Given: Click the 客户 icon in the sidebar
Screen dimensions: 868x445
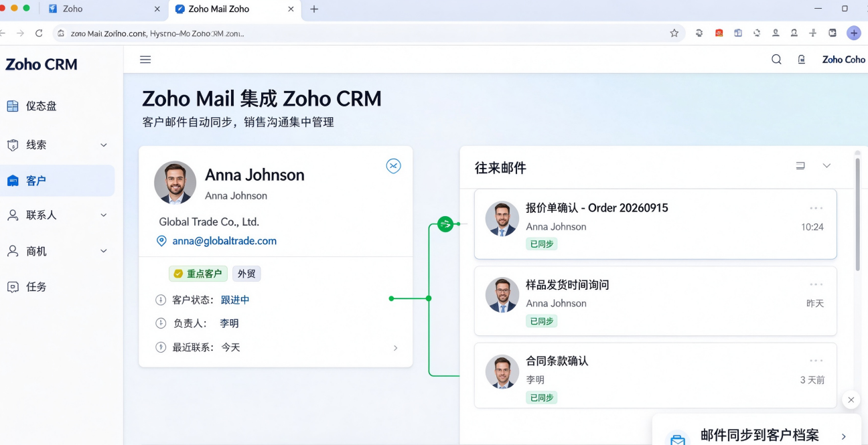Looking at the screenshot, I should tap(13, 181).
